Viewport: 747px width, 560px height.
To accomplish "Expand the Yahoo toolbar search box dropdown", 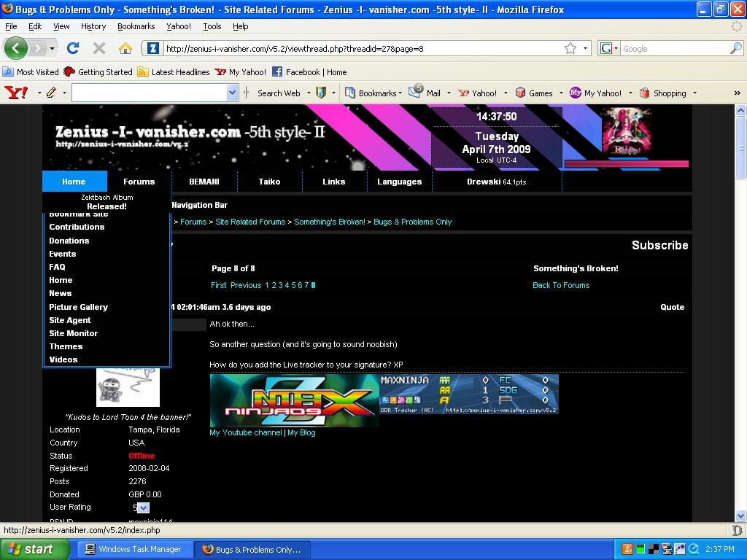I will [x=232, y=93].
